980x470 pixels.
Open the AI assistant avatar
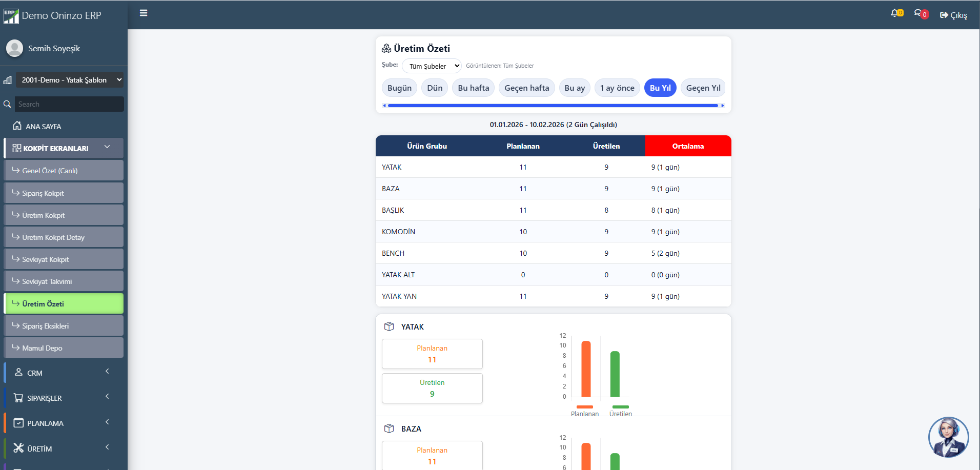tap(948, 437)
